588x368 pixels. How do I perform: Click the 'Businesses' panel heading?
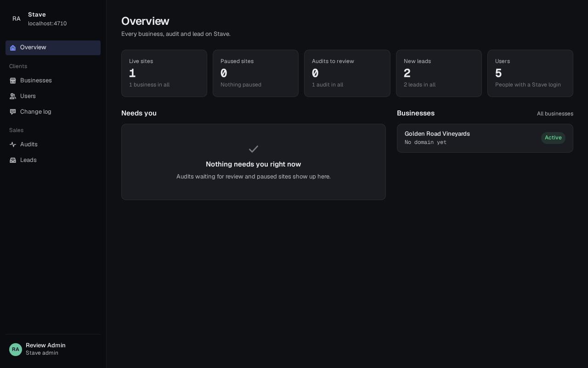point(416,113)
